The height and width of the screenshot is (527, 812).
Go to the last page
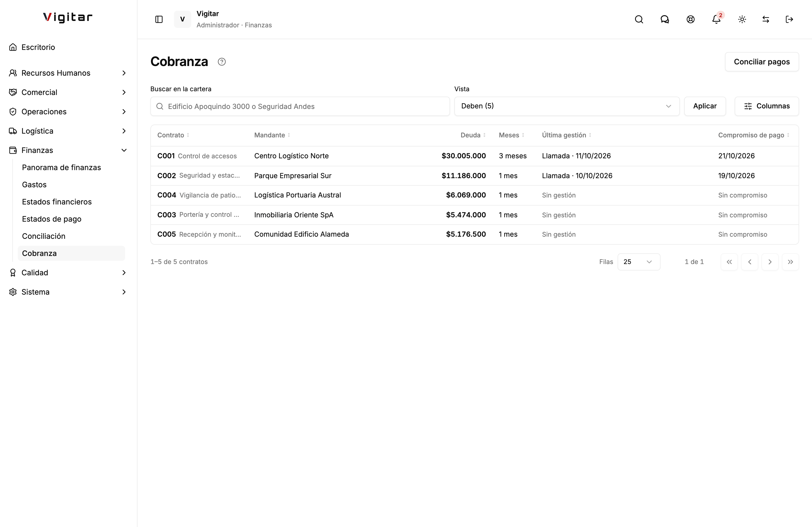[791, 262]
